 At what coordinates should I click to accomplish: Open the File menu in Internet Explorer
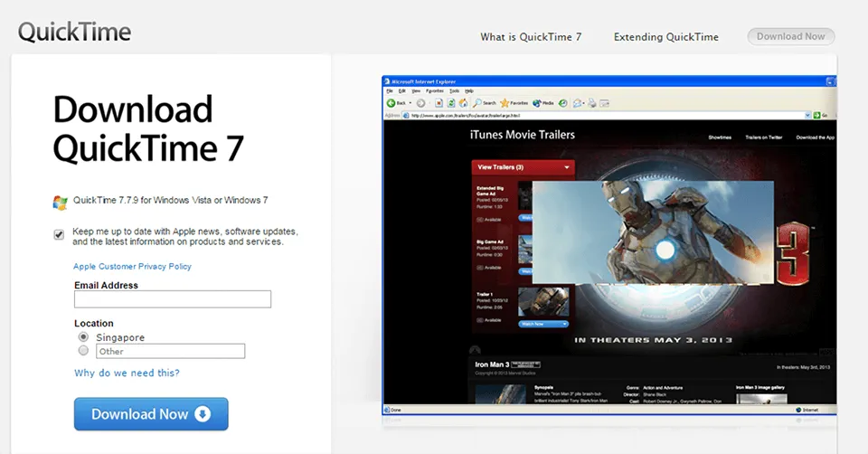point(389,90)
